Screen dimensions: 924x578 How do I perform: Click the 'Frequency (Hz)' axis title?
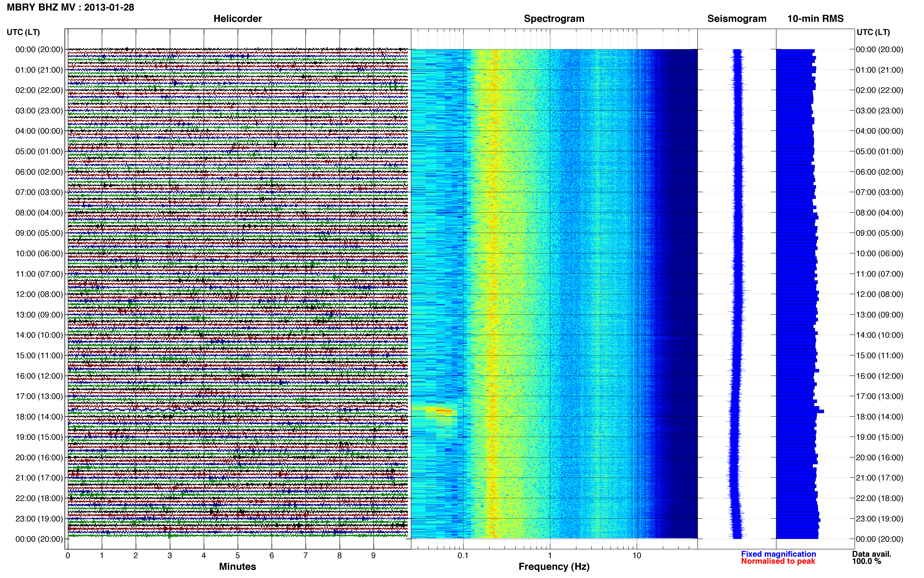click(x=554, y=566)
